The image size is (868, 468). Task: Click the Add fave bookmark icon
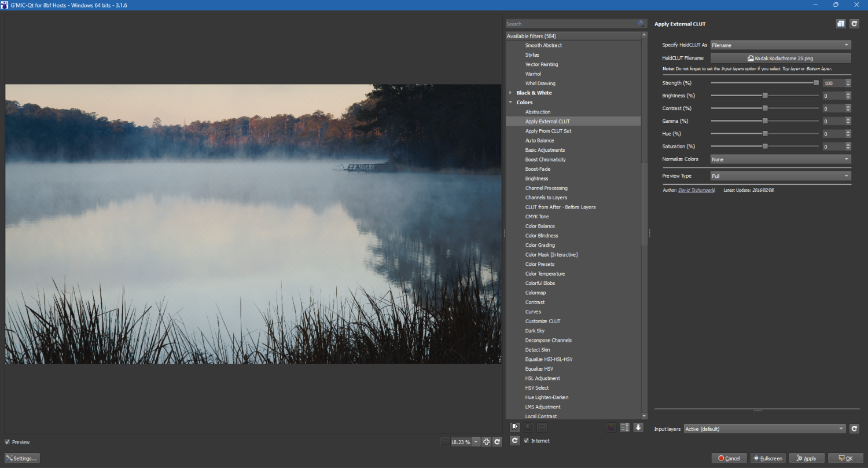515,427
